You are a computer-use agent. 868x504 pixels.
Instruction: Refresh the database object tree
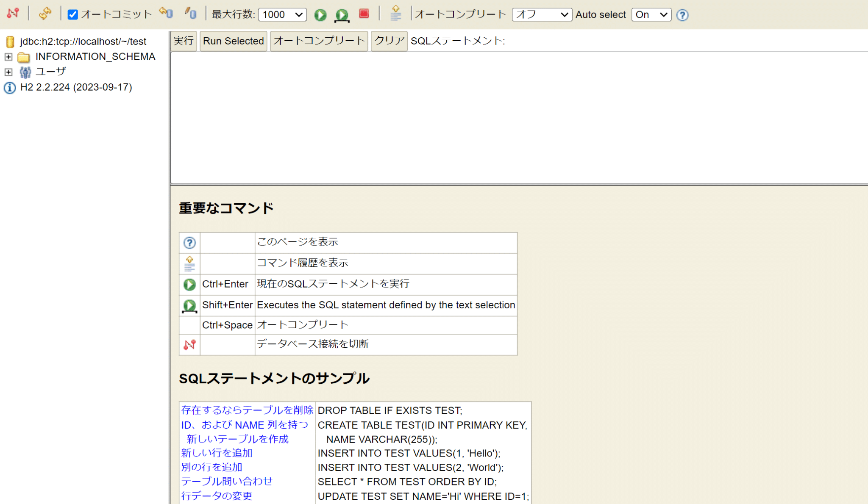(x=45, y=13)
